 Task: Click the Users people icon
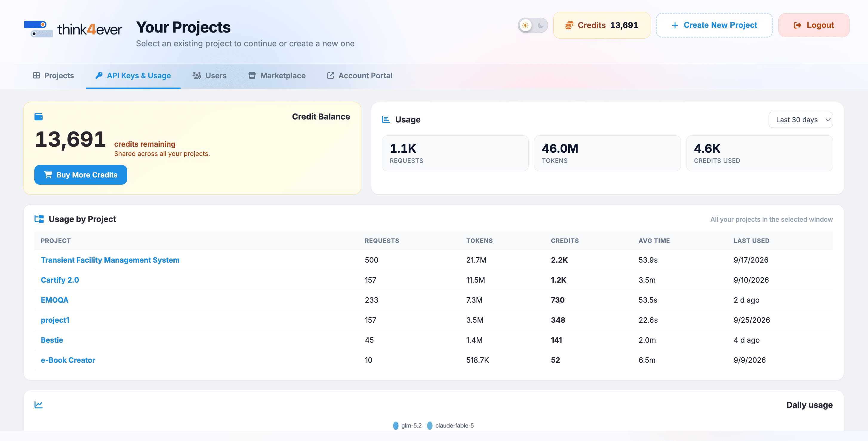197,75
